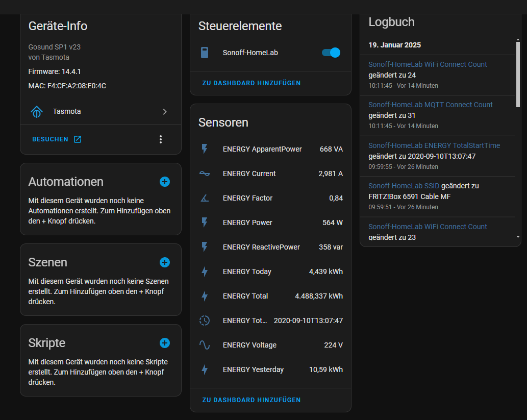Click the Tasmota logo icon
Viewport: 527px width, 420px height.
point(37,111)
